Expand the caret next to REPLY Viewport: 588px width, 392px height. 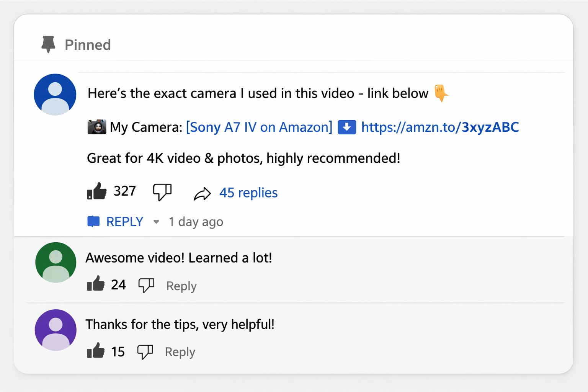point(156,222)
